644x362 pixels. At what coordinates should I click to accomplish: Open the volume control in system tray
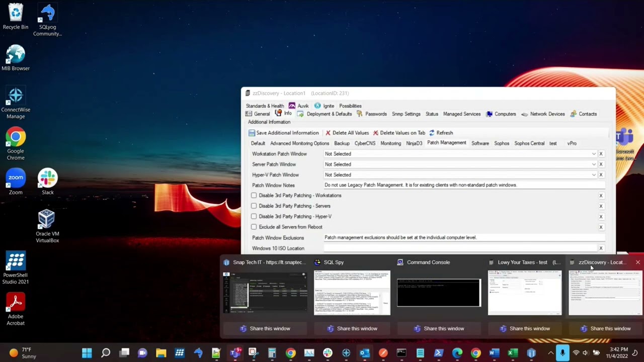586,353
